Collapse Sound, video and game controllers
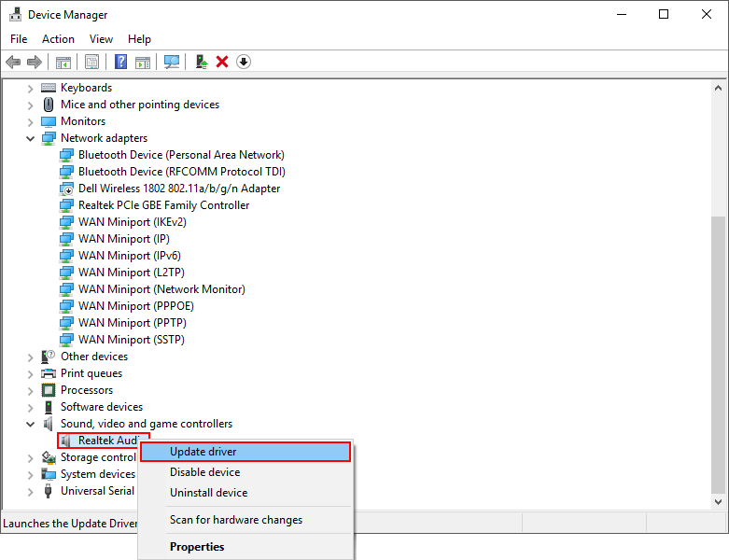The height and width of the screenshot is (560, 729). pyautogui.click(x=30, y=424)
